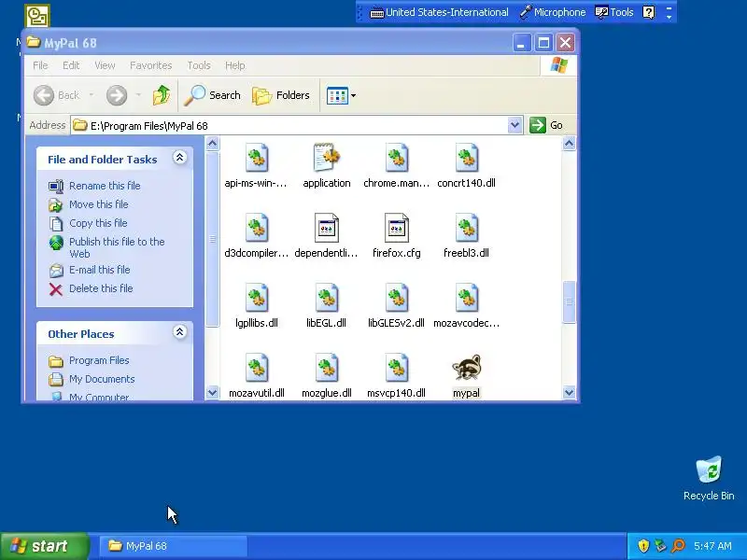Select the libEGL.dll file icon
The width and height of the screenshot is (747, 560).
click(326, 298)
